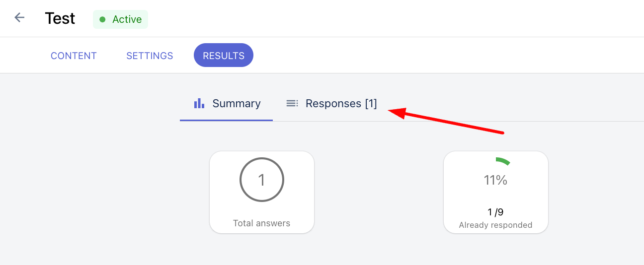Click the 11% percentage value

tap(496, 180)
